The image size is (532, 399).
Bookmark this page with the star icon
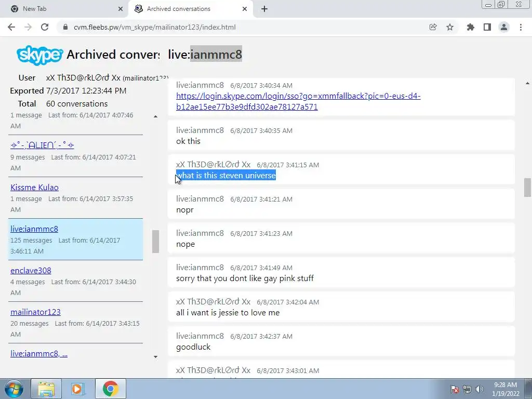tap(450, 27)
